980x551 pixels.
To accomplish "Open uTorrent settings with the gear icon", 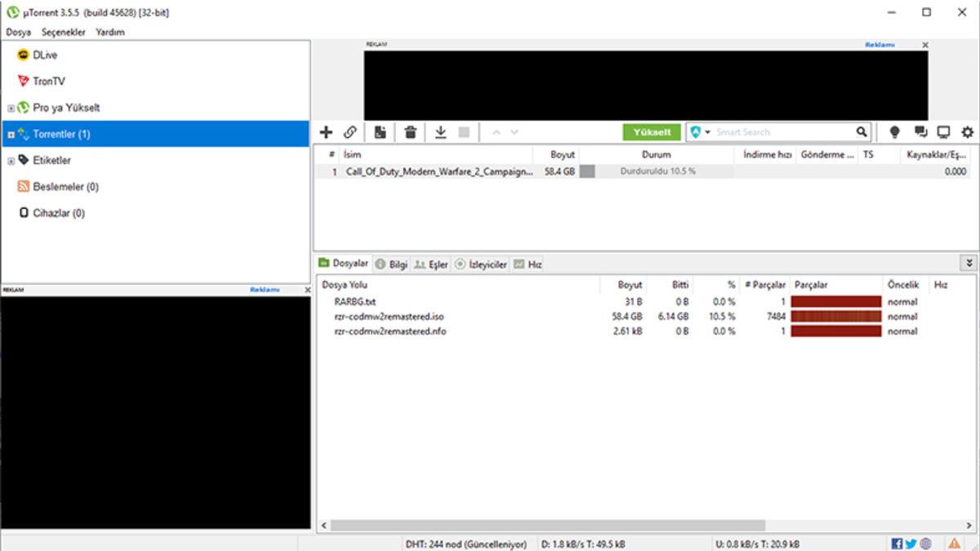I will (x=967, y=131).
